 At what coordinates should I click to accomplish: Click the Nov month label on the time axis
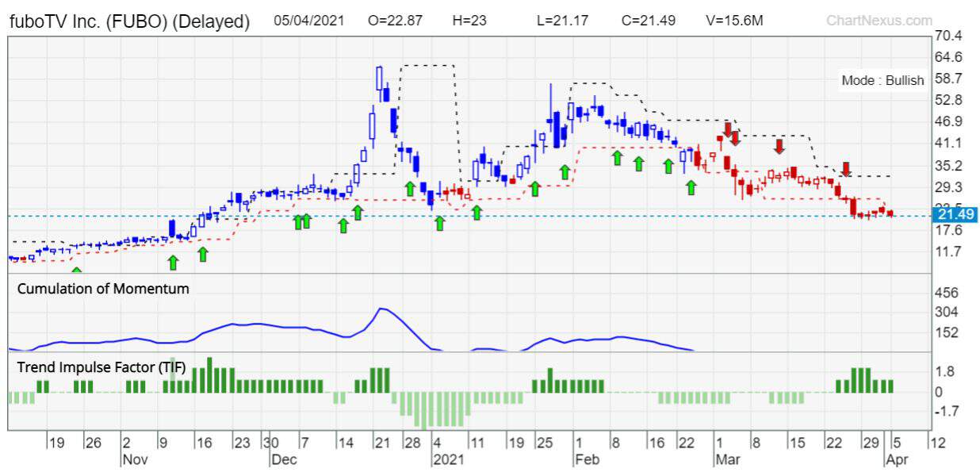click(134, 459)
